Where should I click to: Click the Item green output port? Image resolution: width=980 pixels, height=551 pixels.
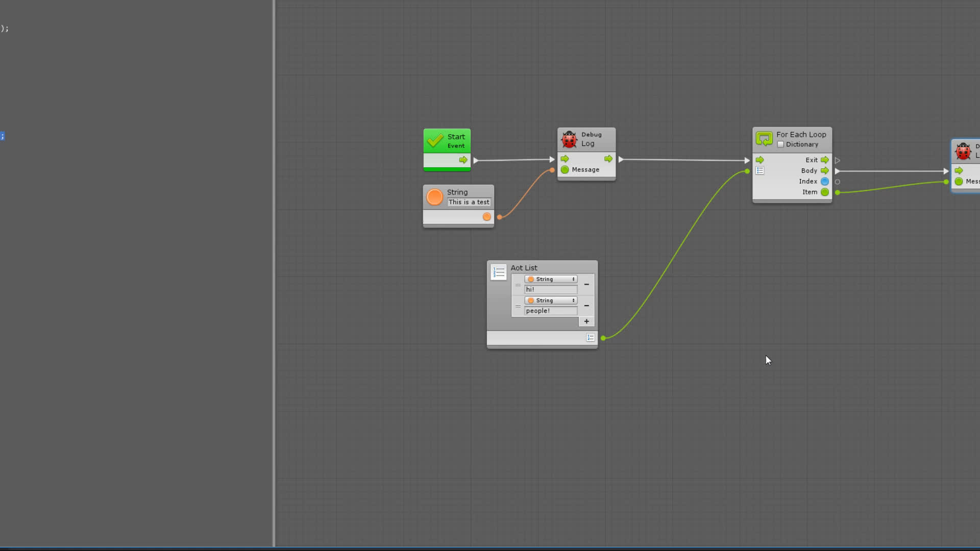[x=825, y=192]
